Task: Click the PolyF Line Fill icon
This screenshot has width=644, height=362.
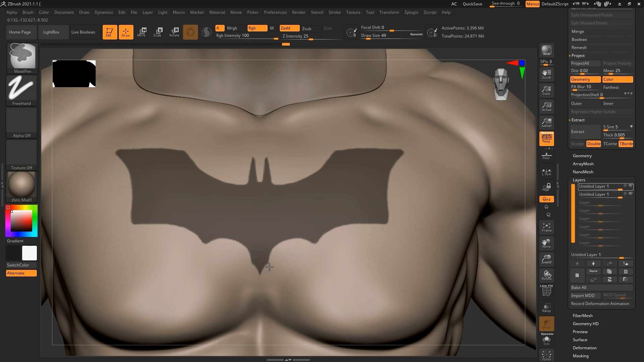Action: 546,291
